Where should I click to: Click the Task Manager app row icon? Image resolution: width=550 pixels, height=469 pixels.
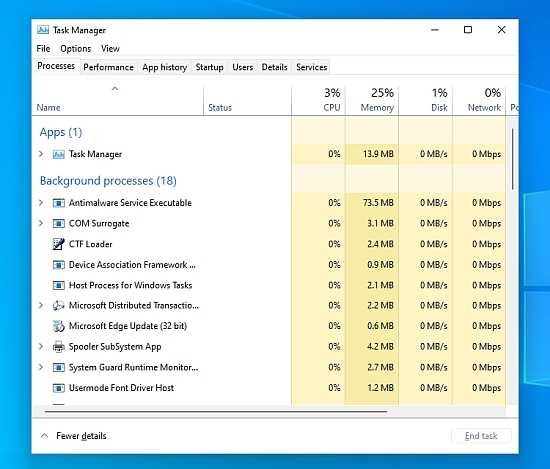point(58,154)
